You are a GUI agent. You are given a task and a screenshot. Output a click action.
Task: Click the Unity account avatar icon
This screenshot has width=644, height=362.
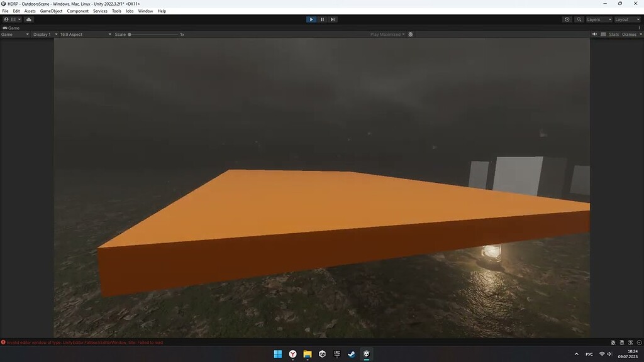pos(6,19)
